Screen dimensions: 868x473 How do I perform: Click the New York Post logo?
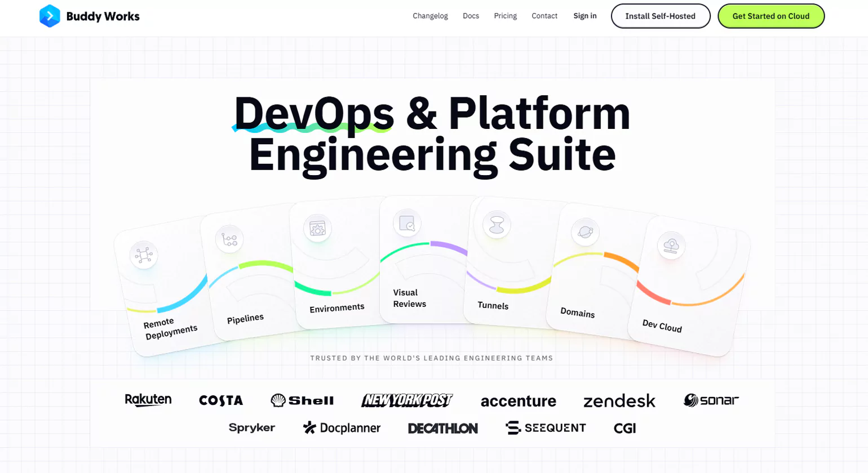pos(406,400)
